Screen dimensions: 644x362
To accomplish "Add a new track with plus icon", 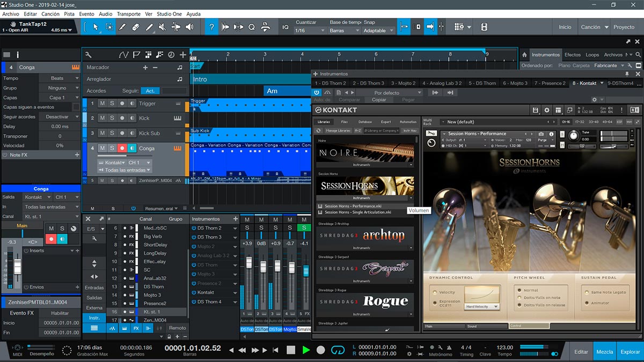I will 183,55.
